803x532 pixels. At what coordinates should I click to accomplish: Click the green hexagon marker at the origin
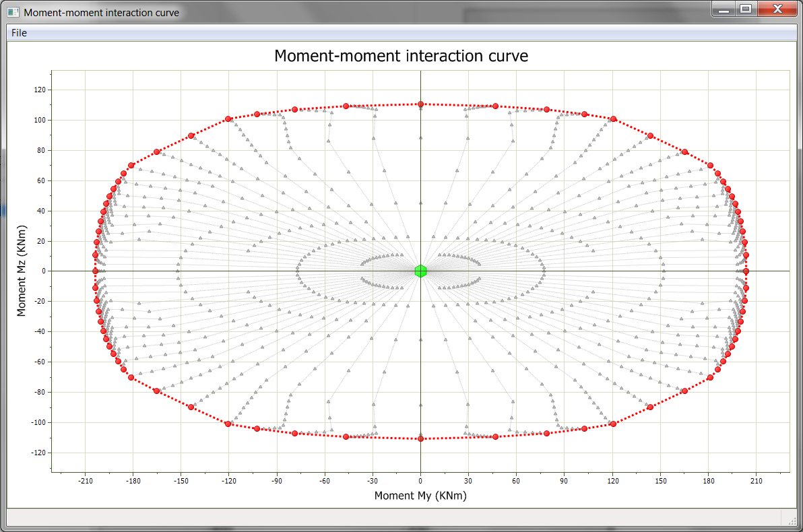[x=420, y=271]
